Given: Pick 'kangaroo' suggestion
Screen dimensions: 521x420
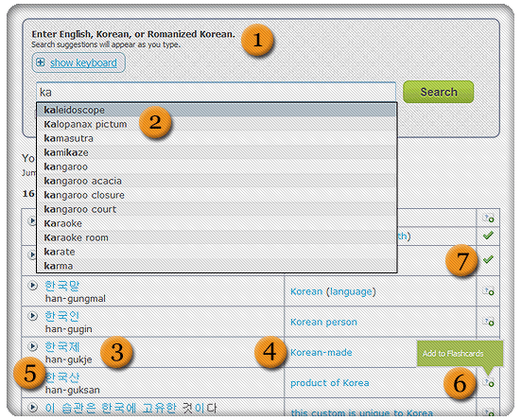Looking at the screenshot, I should coord(217,166).
